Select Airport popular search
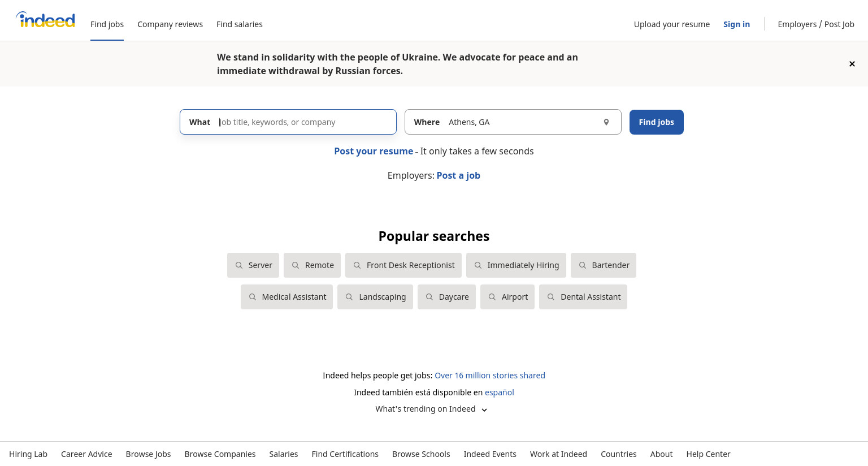 click(x=507, y=297)
